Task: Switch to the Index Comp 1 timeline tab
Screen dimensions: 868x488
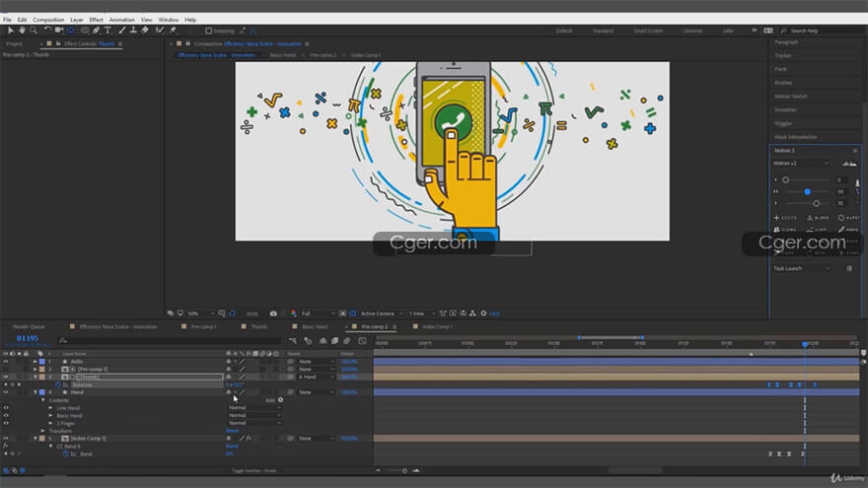Action: pyautogui.click(x=437, y=326)
